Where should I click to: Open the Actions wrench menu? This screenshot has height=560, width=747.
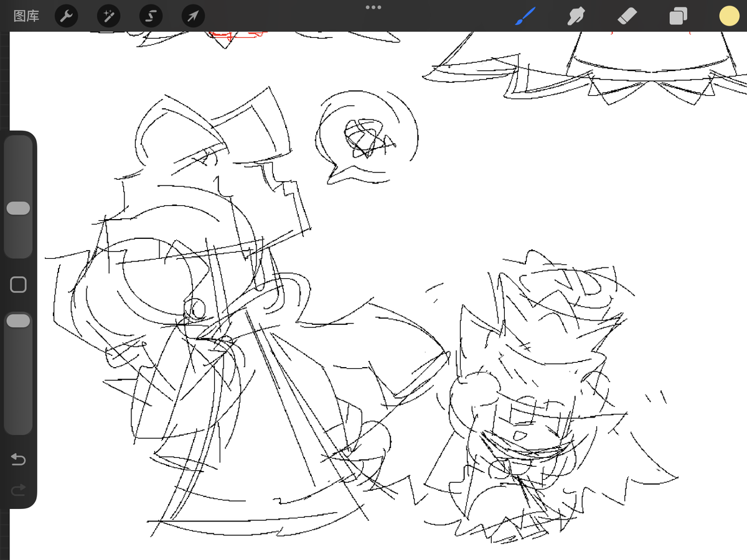pos(67,16)
